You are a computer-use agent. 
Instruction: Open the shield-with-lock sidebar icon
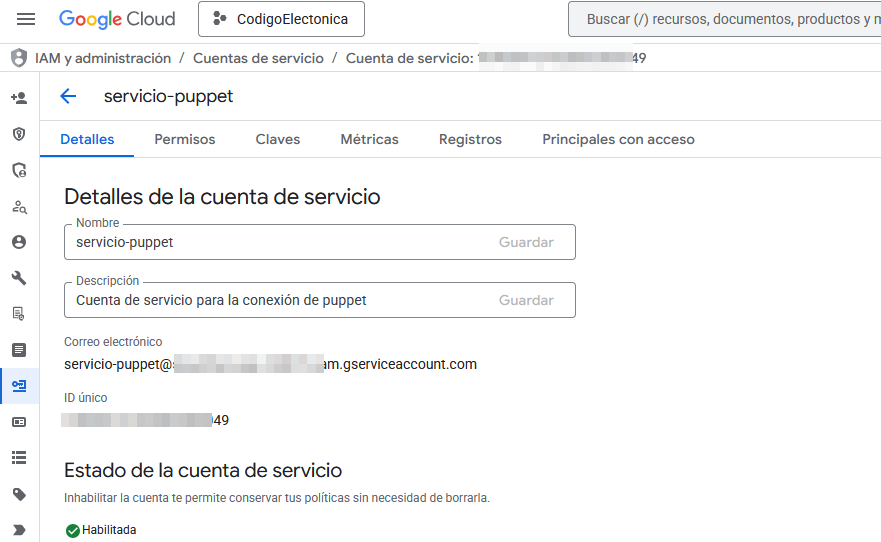(19, 170)
